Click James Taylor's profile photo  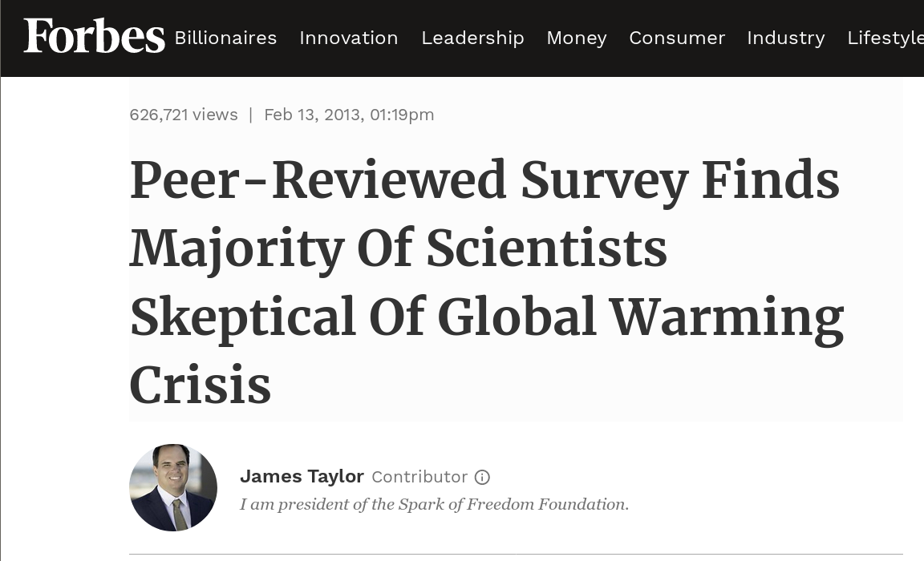point(173,487)
